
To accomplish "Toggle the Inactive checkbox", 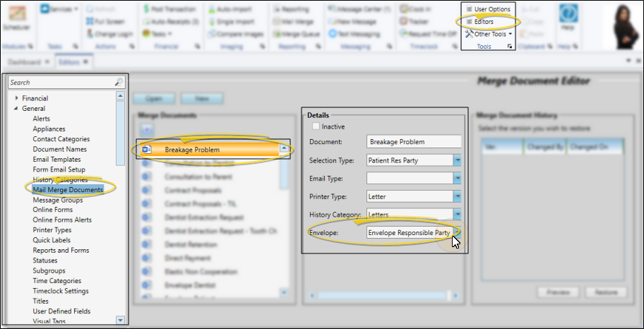I will [x=316, y=126].
